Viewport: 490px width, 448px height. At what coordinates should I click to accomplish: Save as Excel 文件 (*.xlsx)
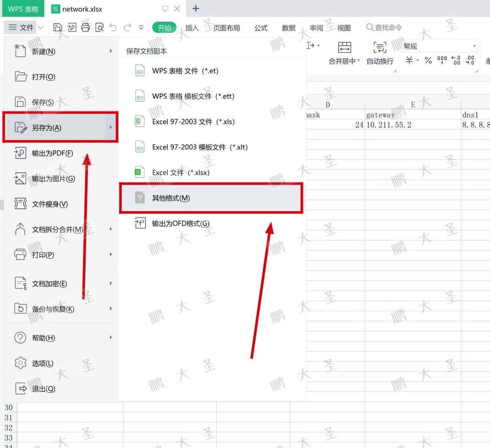(212, 173)
